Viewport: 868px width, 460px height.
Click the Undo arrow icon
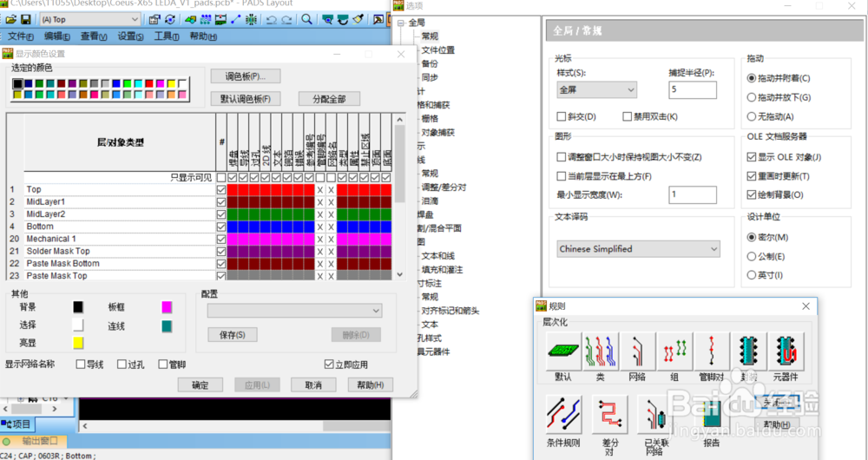pyautogui.click(x=271, y=20)
